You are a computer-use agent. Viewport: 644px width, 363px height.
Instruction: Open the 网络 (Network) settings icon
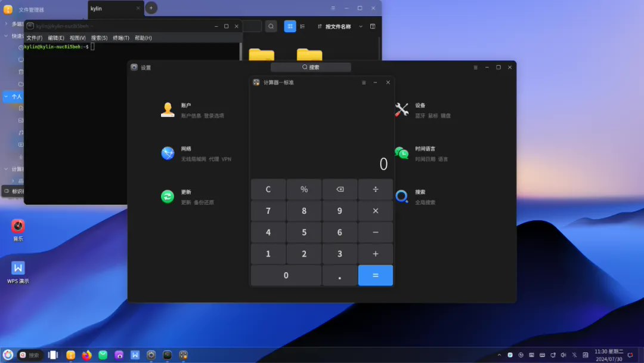[x=168, y=153]
